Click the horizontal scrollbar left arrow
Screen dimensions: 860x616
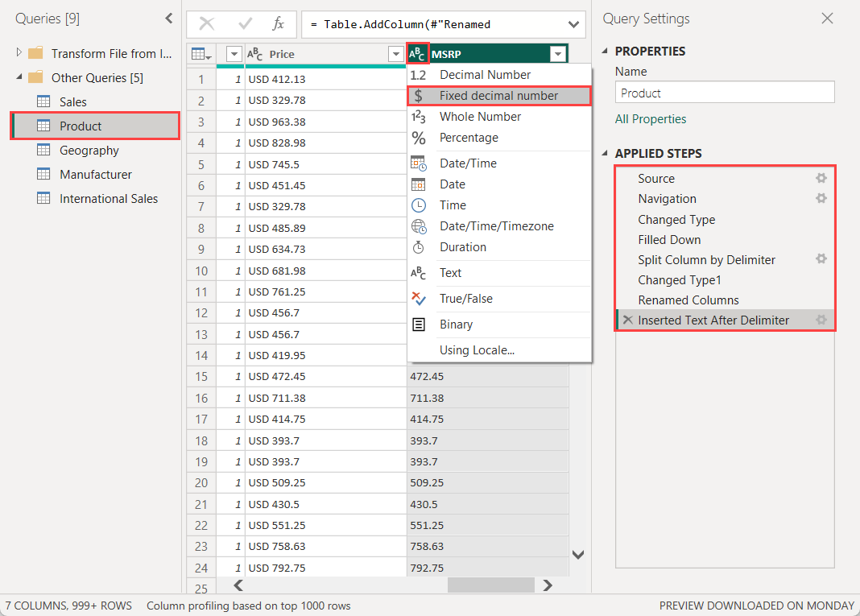pyautogui.click(x=238, y=585)
